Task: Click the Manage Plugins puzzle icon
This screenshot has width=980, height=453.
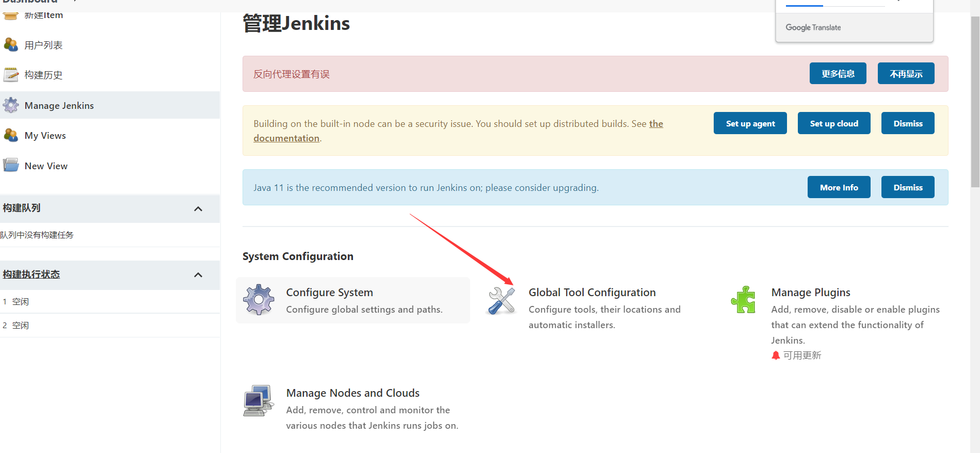Action: [744, 299]
